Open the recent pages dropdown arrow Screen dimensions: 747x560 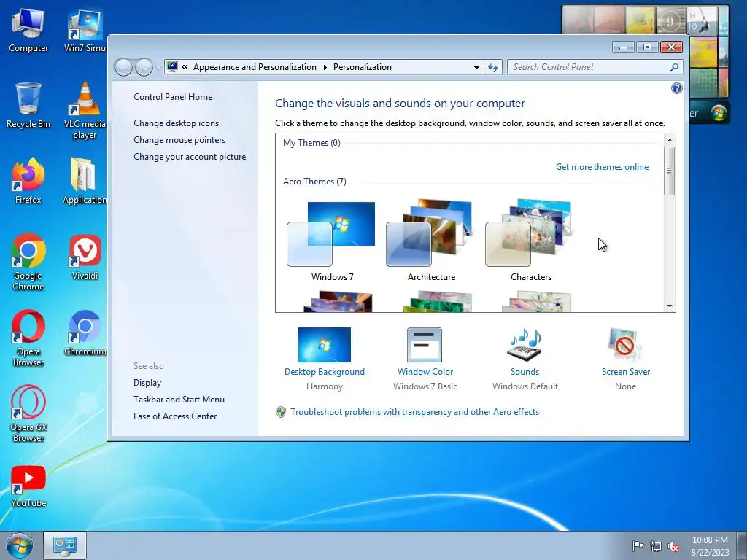[x=158, y=68]
